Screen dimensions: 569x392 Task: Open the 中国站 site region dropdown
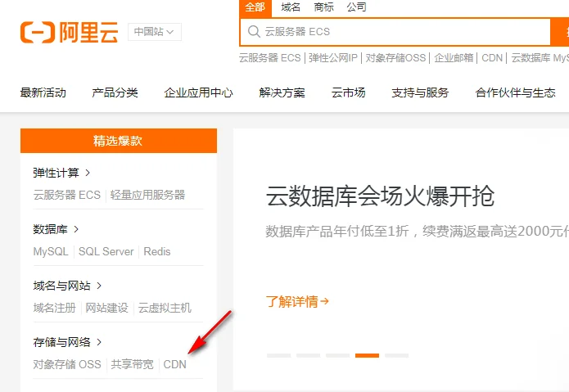[x=155, y=32]
